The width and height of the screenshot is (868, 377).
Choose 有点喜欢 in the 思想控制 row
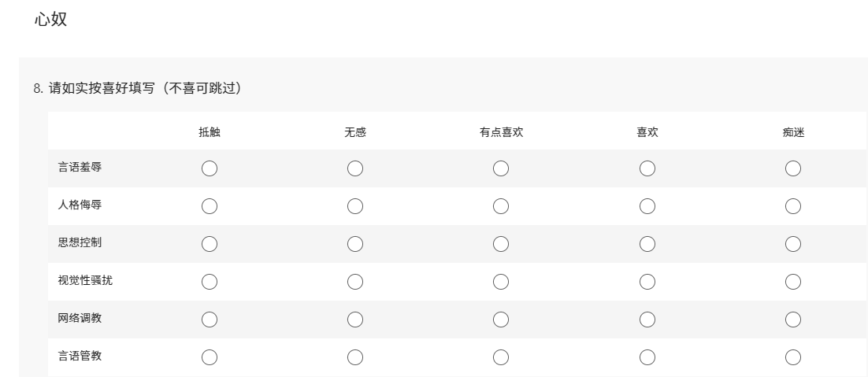501,244
